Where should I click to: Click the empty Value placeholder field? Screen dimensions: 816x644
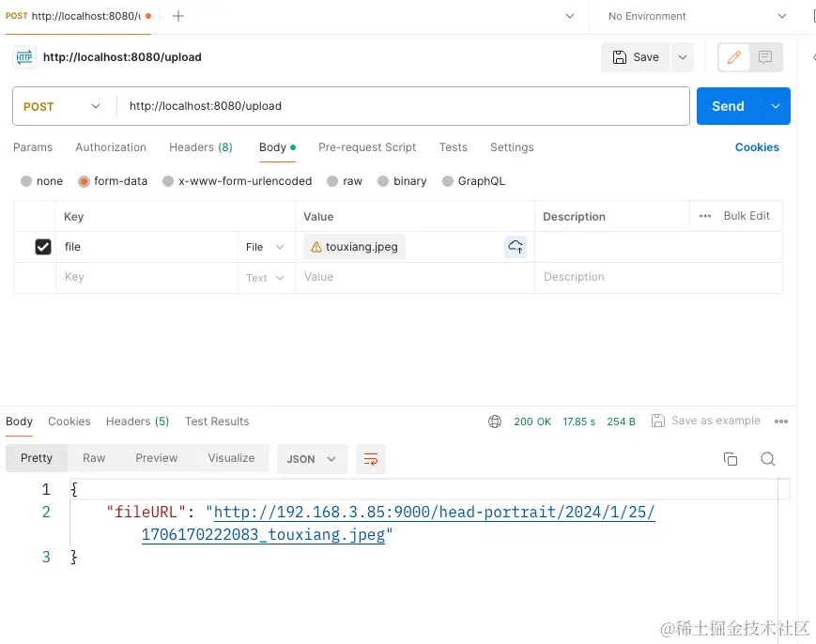tap(415, 277)
